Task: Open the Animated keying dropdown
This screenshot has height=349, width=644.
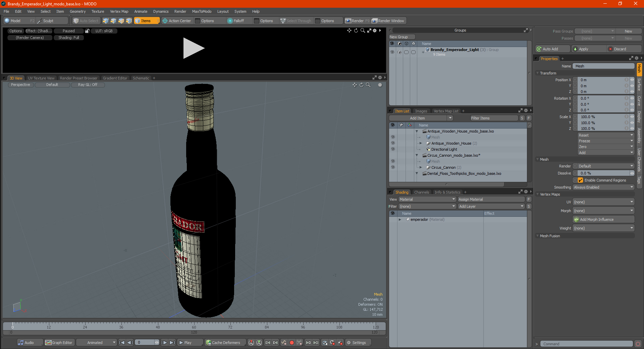Action: point(96,343)
